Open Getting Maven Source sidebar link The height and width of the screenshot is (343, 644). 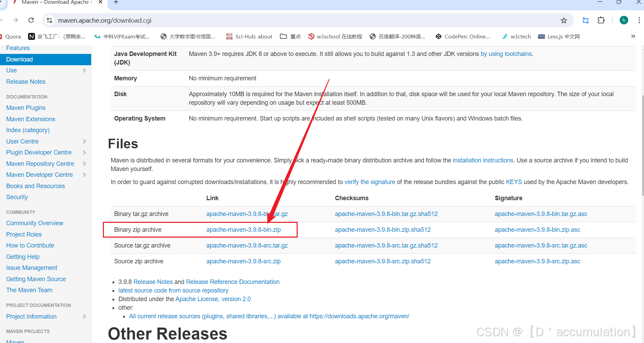[36, 279]
